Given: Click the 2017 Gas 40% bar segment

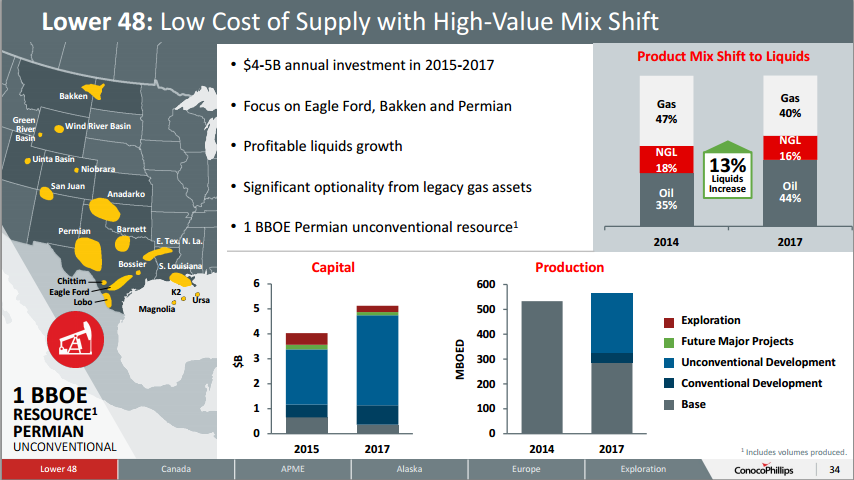Looking at the screenshot, I should point(790,106).
